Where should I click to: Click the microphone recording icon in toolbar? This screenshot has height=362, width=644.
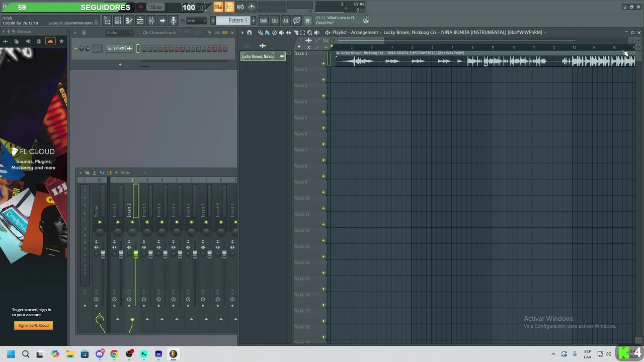(173, 21)
